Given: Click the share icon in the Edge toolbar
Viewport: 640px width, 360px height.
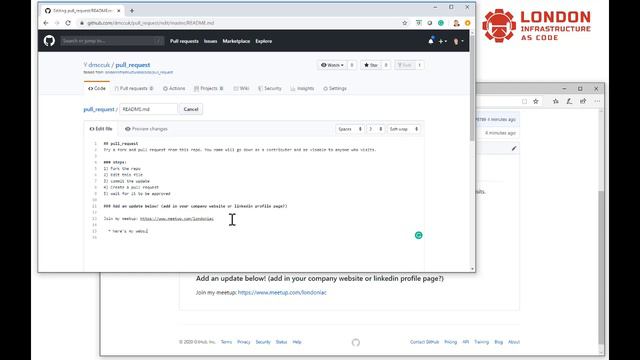Looking at the screenshot, I should tap(583, 101).
